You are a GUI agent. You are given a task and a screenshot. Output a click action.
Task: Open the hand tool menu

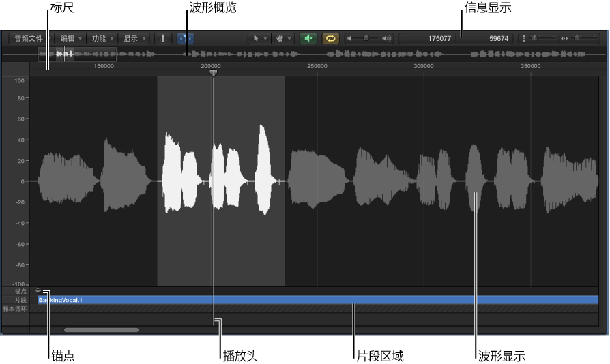(283, 38)
